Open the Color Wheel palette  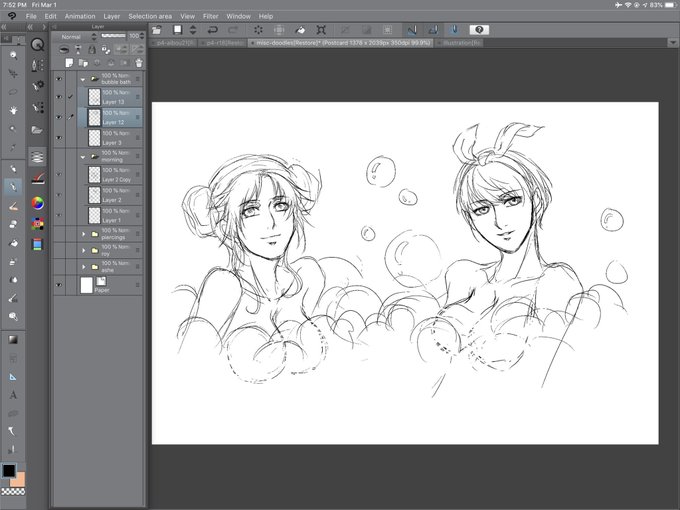(x=38, y=203)
